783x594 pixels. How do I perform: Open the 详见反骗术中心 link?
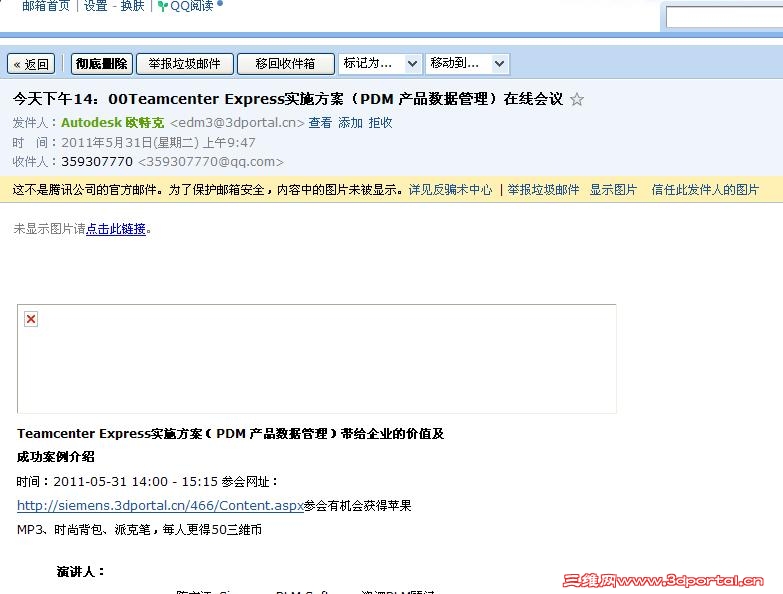[x=450, y=190]
